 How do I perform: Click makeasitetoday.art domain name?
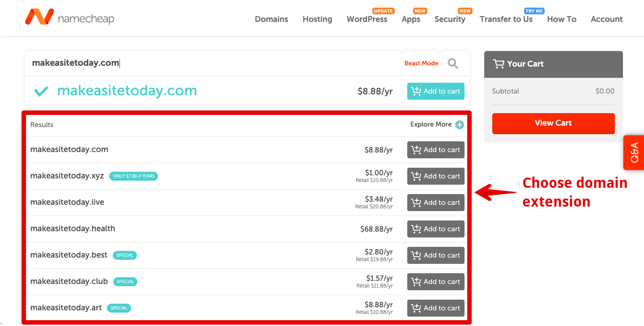(x=66, y=308)
